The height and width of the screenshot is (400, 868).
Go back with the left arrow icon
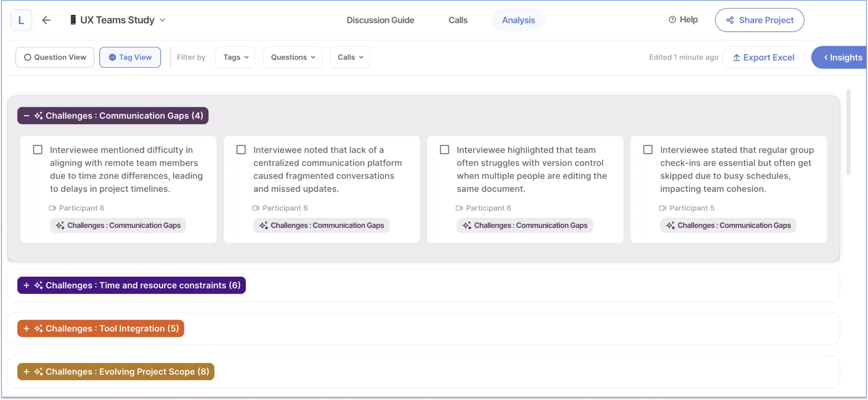(x=46, y=20)
